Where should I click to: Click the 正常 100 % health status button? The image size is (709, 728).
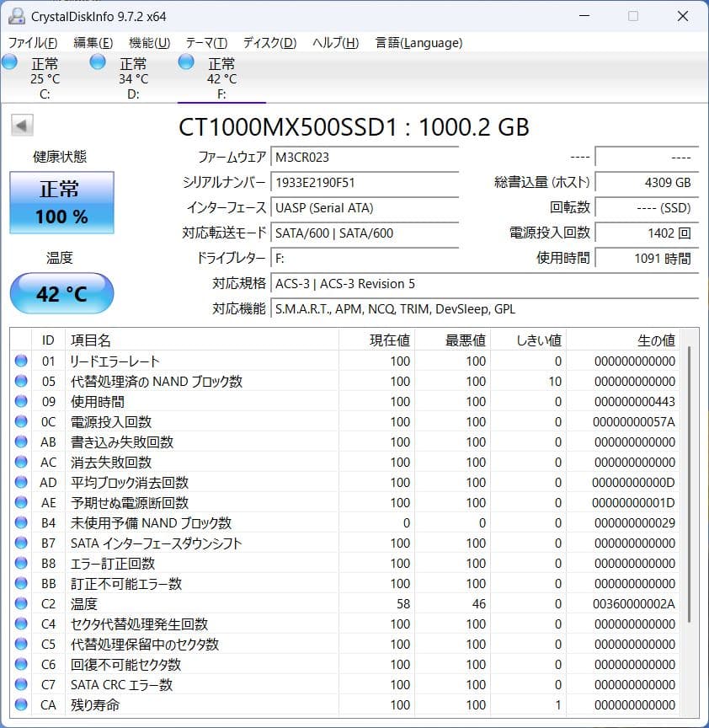[61, 202]
